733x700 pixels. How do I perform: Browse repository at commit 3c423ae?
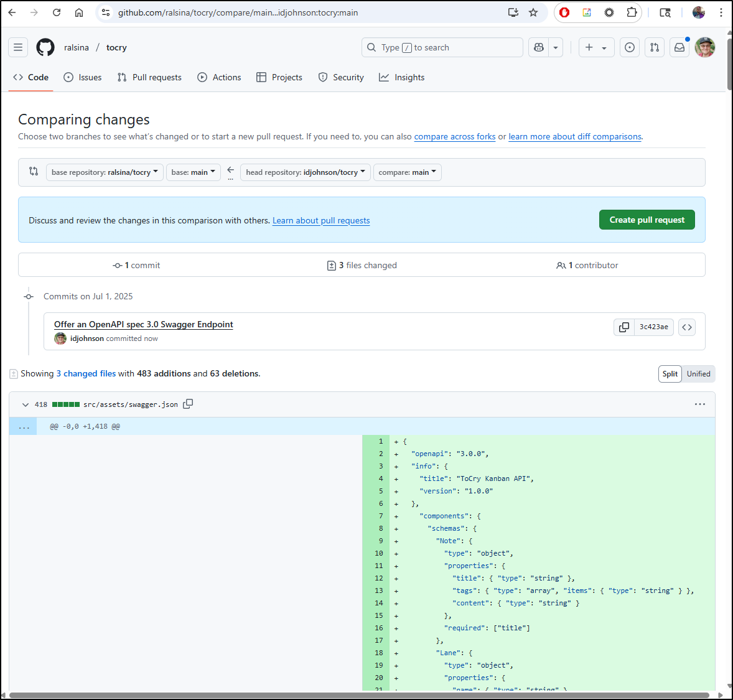click(687, 327)
